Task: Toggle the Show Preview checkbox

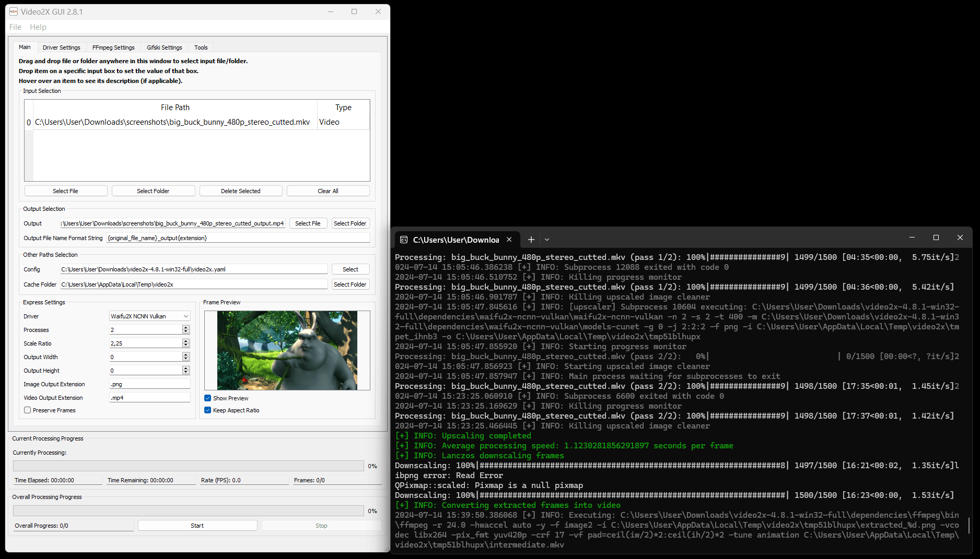Action: pyautogui.click(x=208, y=398)
